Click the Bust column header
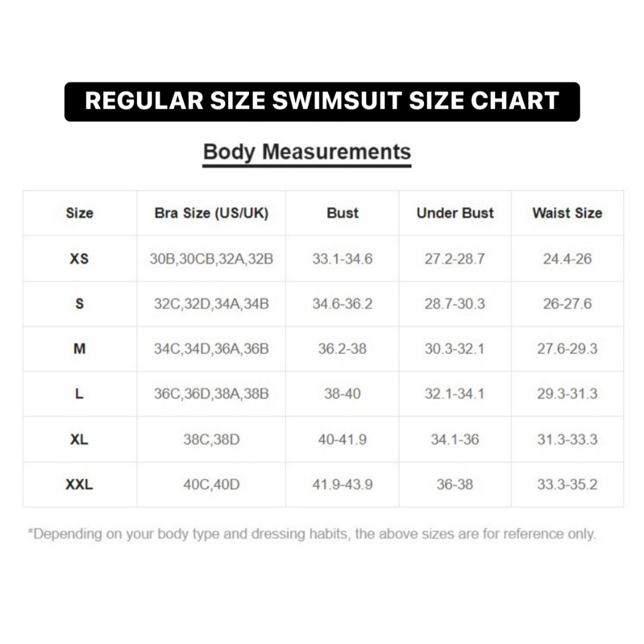 point(343,213)
